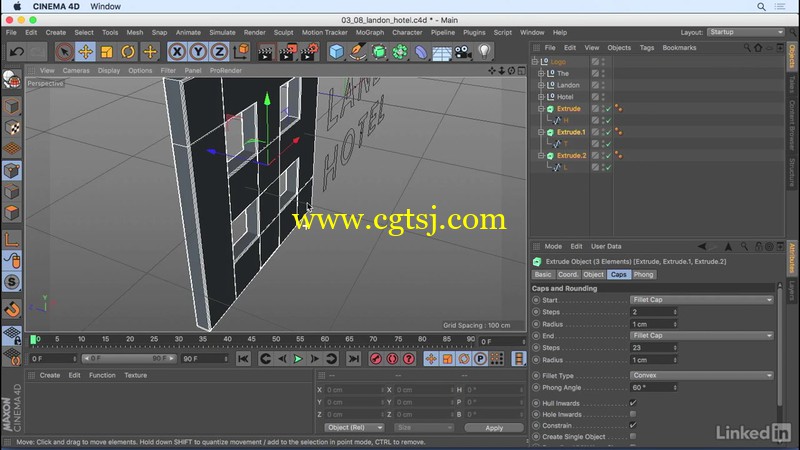Toggle Autokeying red button
This screenshot has height=450, width=800.
coord(392,359)
